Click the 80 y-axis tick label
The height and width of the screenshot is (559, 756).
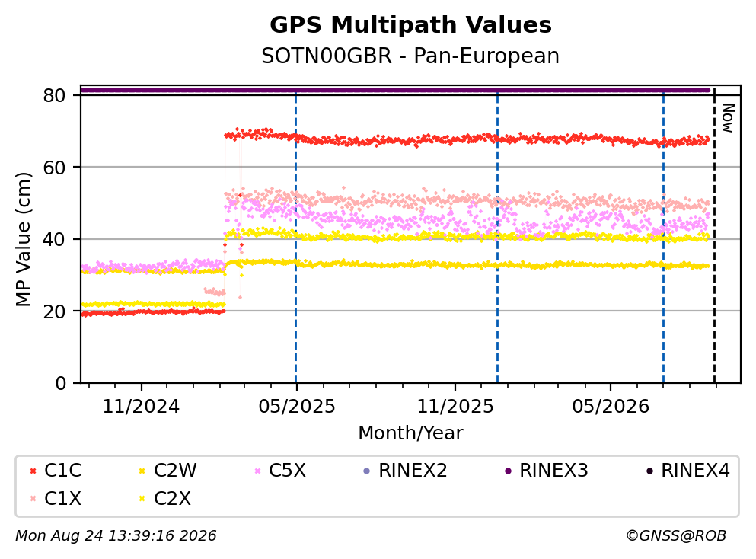pyautogui.click(x=54, y=95)
